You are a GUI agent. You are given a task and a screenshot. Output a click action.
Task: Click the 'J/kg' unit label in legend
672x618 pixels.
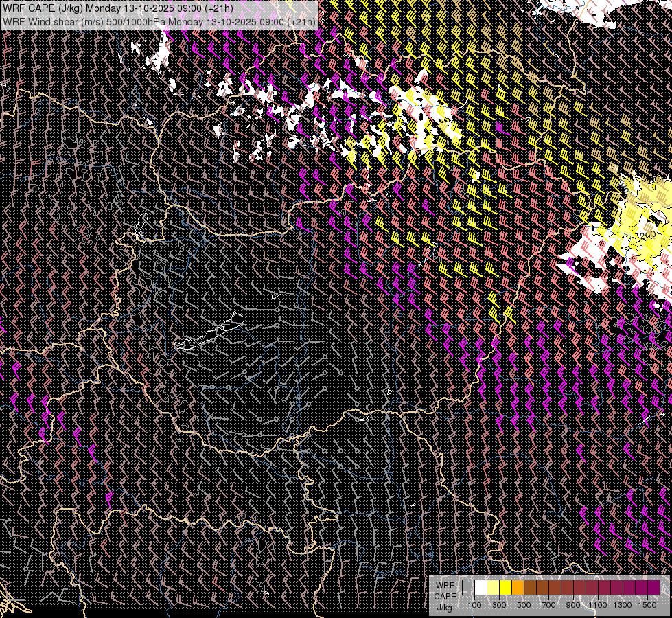pos(444,607)
